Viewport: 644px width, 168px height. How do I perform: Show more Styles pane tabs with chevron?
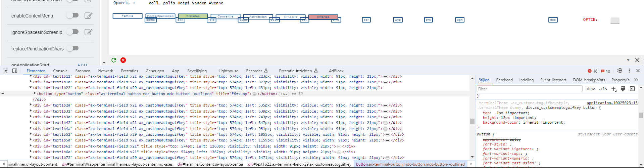[x=636, y=80]
